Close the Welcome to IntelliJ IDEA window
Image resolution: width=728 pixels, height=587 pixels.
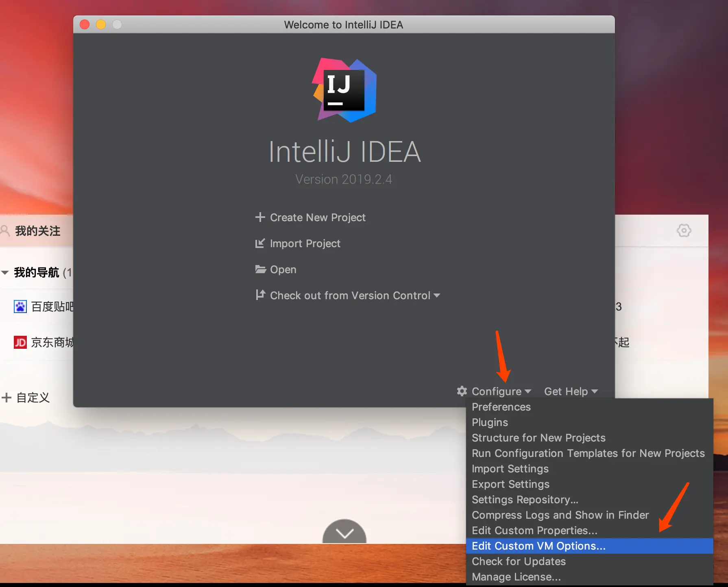point(85,24)
